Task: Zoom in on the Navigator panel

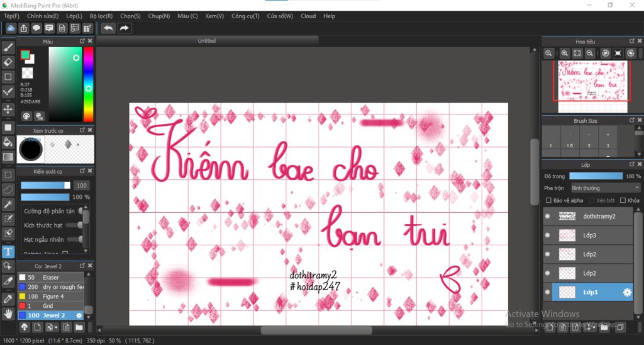Action: (x=565, y=53)
